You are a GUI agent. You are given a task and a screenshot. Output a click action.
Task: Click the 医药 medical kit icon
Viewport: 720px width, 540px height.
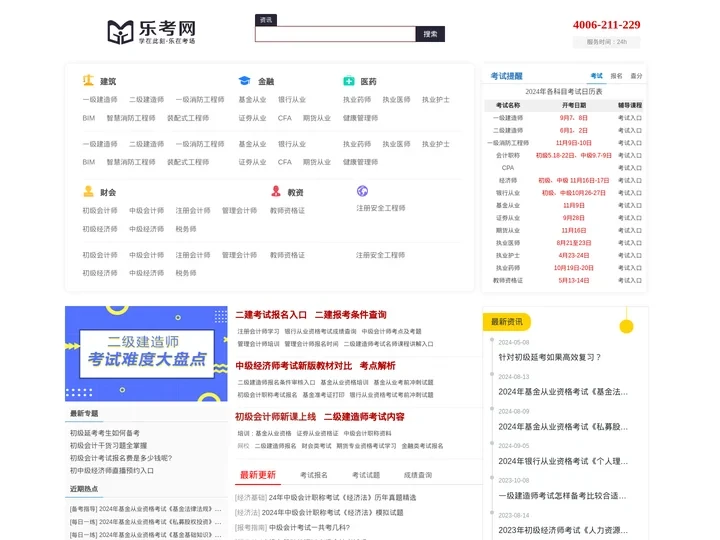coord(349,81)
